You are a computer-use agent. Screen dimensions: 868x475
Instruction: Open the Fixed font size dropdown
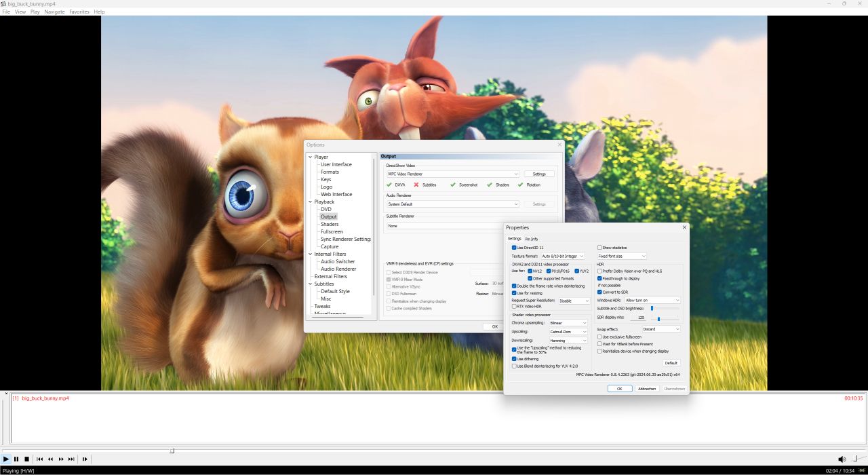tap(622, 256)
